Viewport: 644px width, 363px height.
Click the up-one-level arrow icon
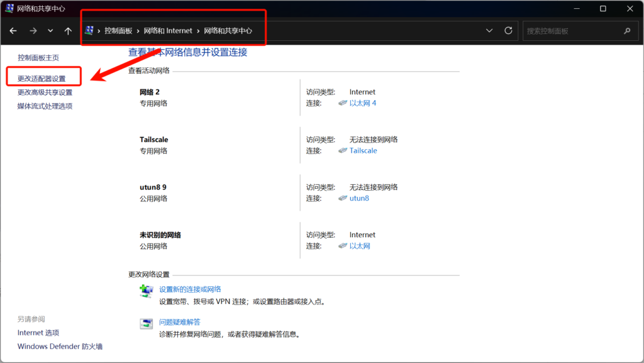click(x=68, y=31)
